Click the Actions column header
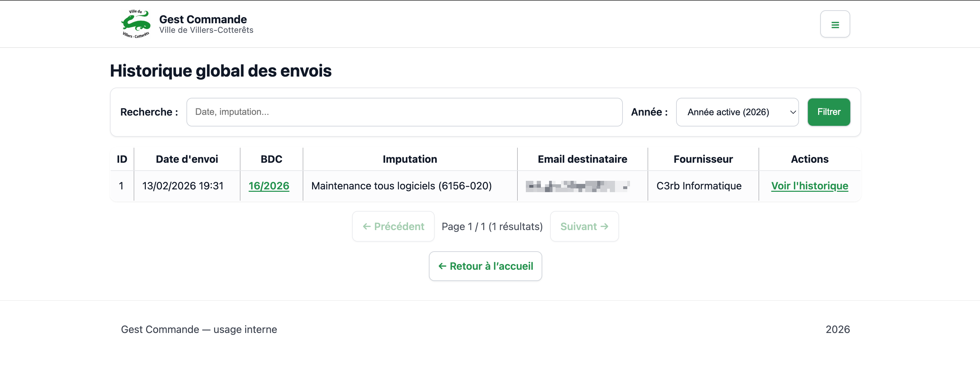This screenshot has width=980, height=374. [x=809, y=159]
